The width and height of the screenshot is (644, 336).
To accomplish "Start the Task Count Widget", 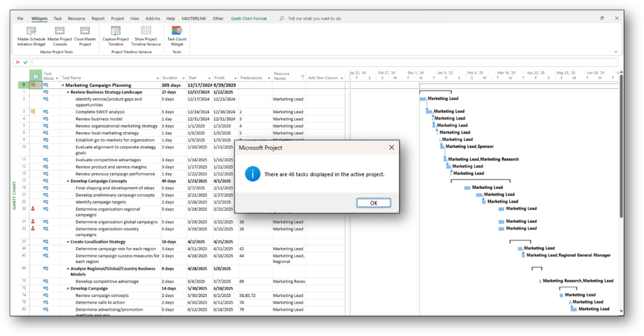I will pyautogui.click(x=177, y=36).
